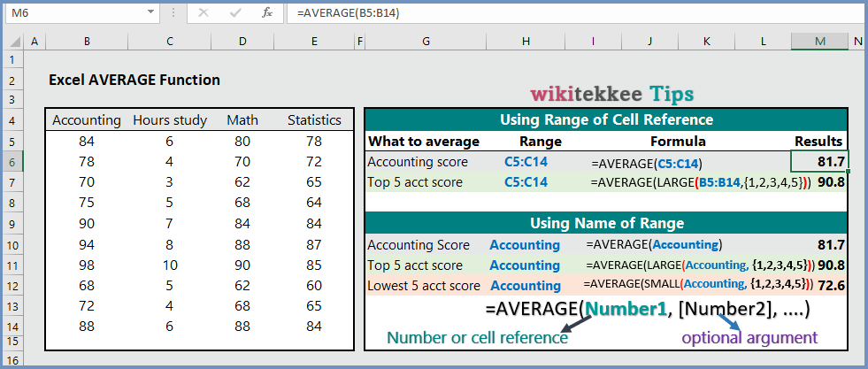The height and width of the screenshot is (369, 868).
Task: Click the 'Excel AVERAGE Function' title cell
Action: tap(134, 81)
